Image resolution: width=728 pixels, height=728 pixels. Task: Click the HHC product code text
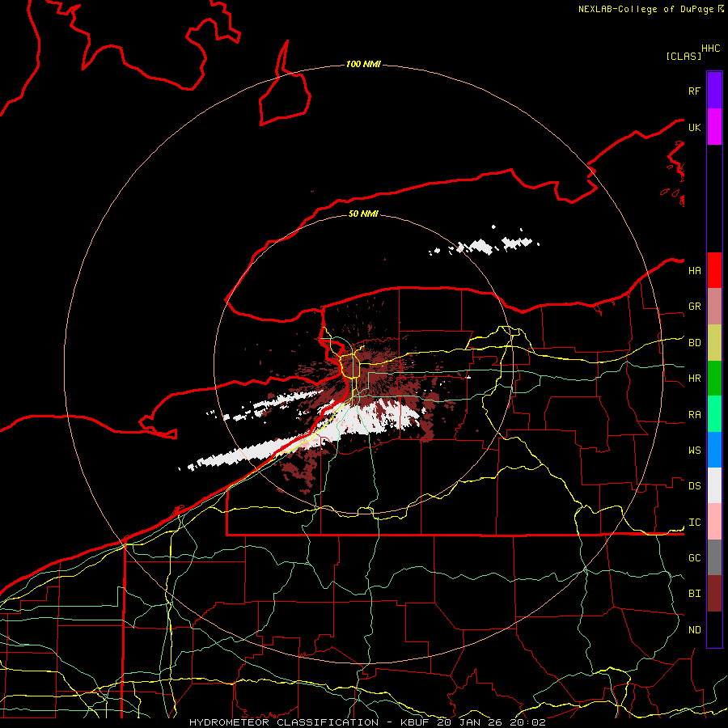[711, 49]
